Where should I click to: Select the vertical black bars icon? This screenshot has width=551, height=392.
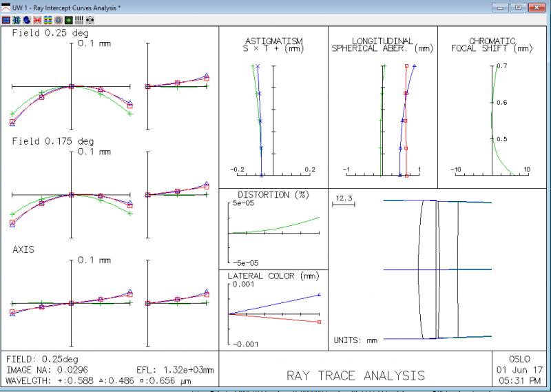(x=79, y=20)
